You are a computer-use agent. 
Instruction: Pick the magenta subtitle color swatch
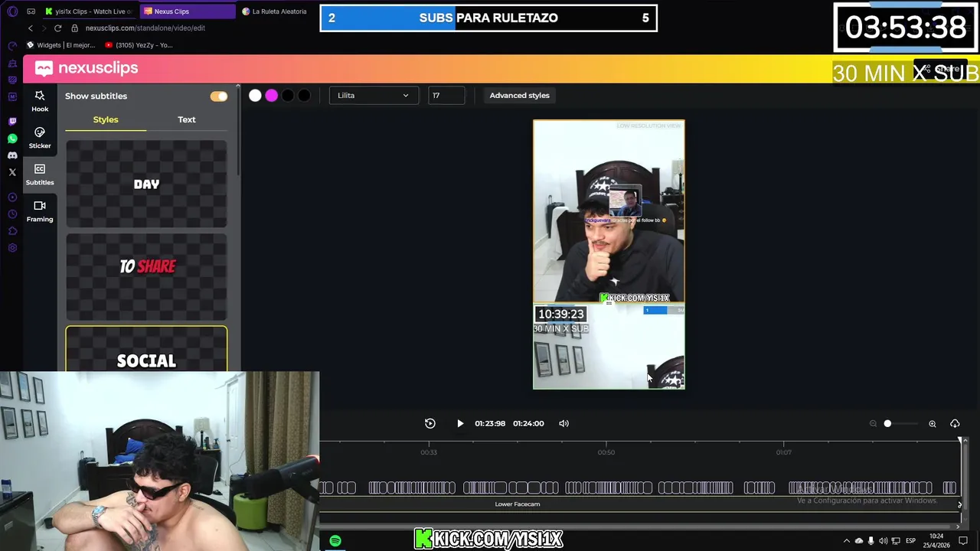point(272,96)
